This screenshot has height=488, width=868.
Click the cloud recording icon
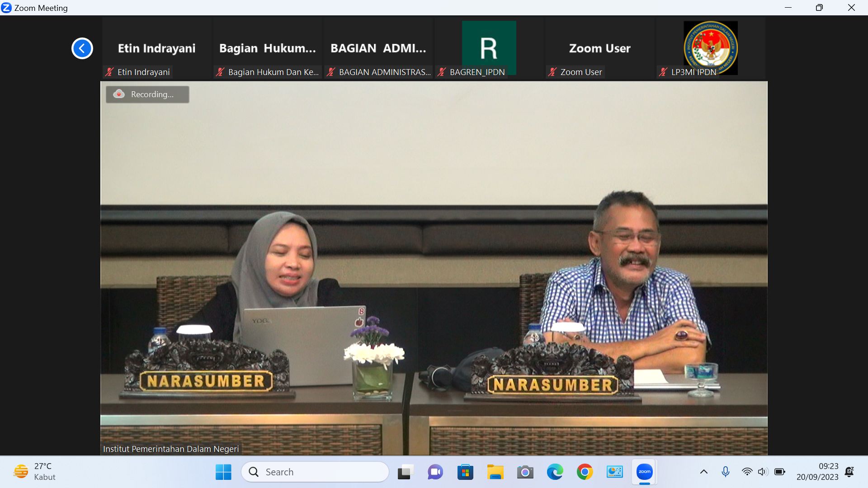[119, 94]
